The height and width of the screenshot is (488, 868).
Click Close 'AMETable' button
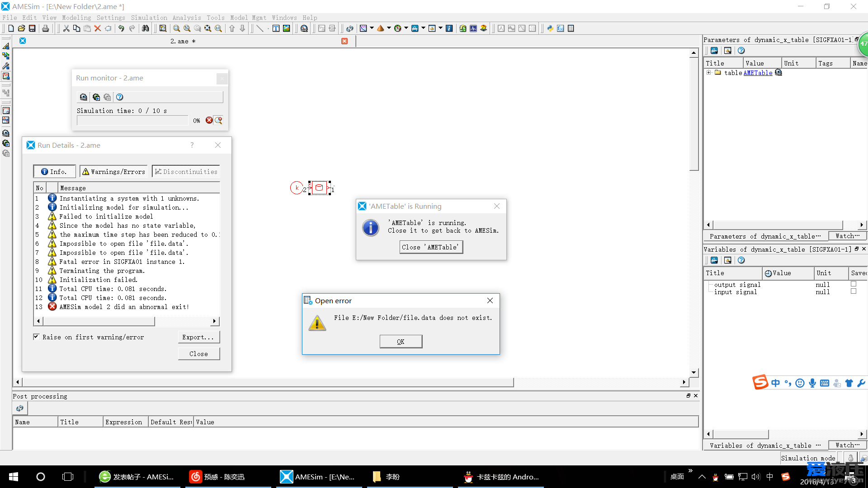click(431, 247)
